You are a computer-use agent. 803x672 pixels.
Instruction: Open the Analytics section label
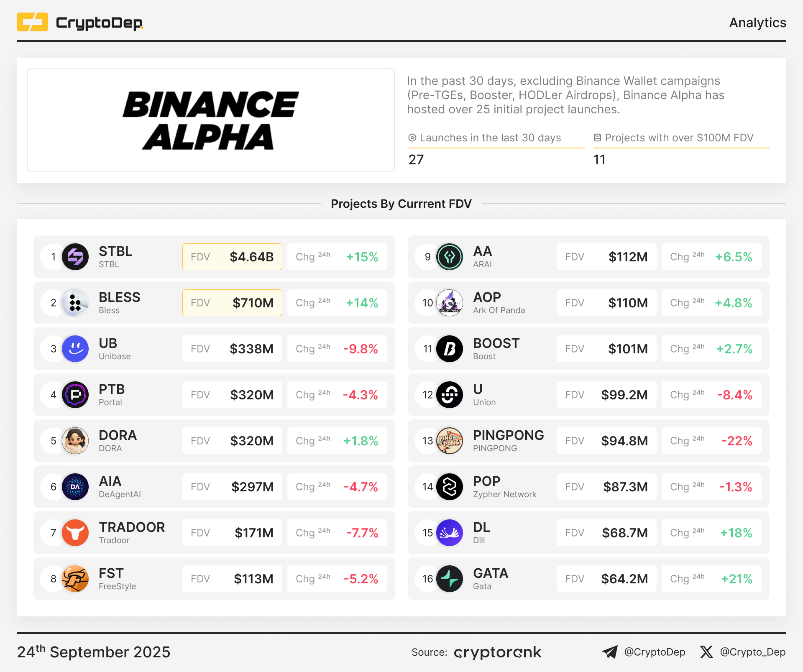757,23
